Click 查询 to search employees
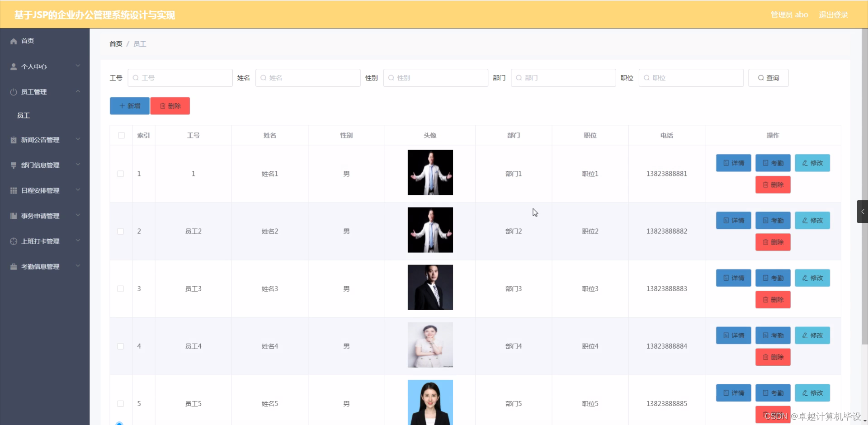The image size is (868, 425). point(768,78)
